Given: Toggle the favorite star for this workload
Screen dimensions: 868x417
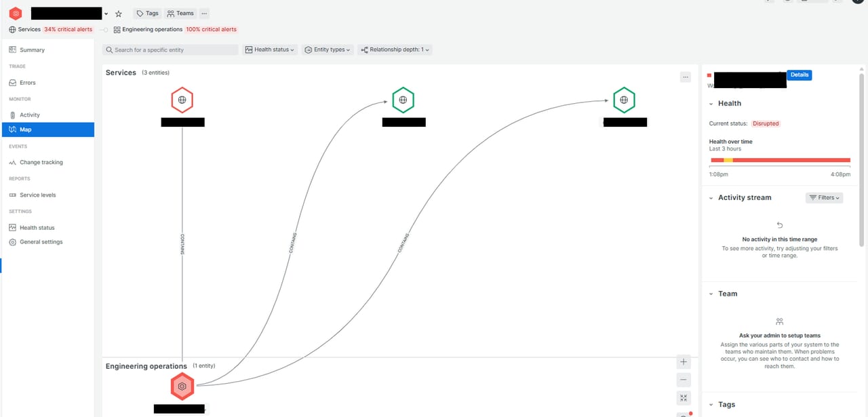Looking at the screenshot, I should click(119, 14).
